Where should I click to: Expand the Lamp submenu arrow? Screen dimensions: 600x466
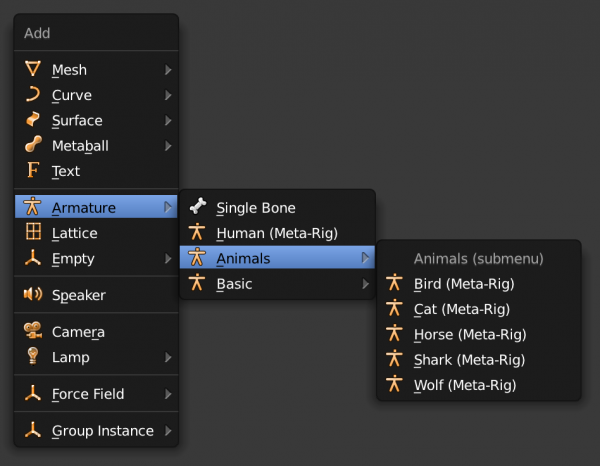pyautogui.click(x=168, y=357)
